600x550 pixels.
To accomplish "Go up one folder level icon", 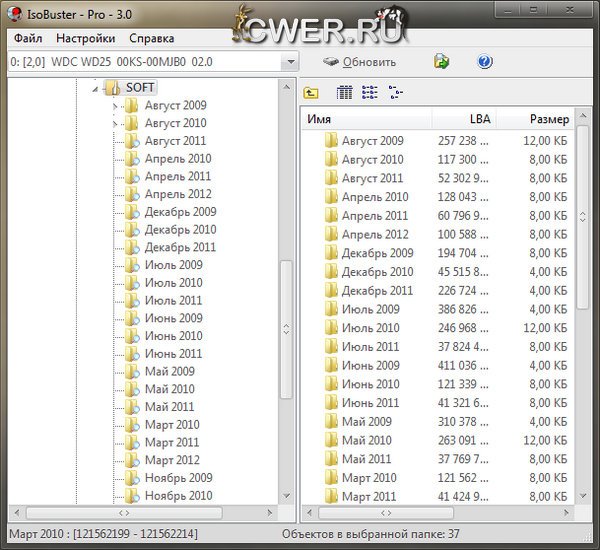I will click(x=311, y=93).
